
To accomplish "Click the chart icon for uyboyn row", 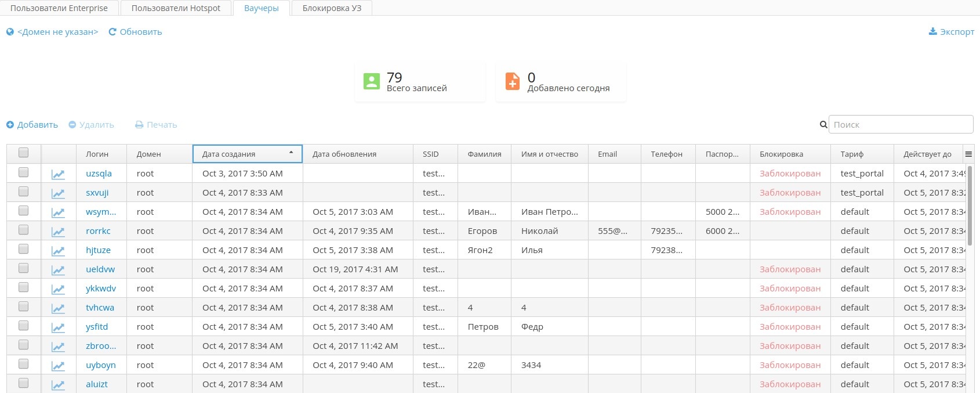I will pos(58,366).
